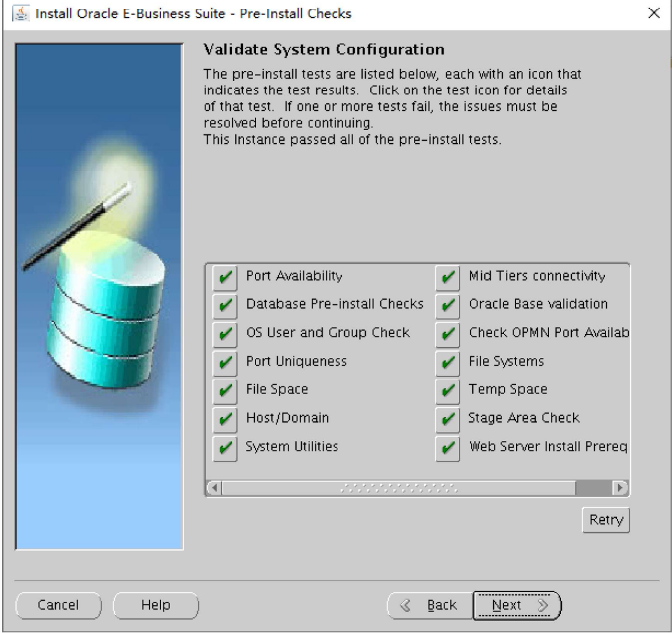Click the 'System Utilities' label
Screen dimensions: 672x633
pyautogui.click(x=292, y=447)
